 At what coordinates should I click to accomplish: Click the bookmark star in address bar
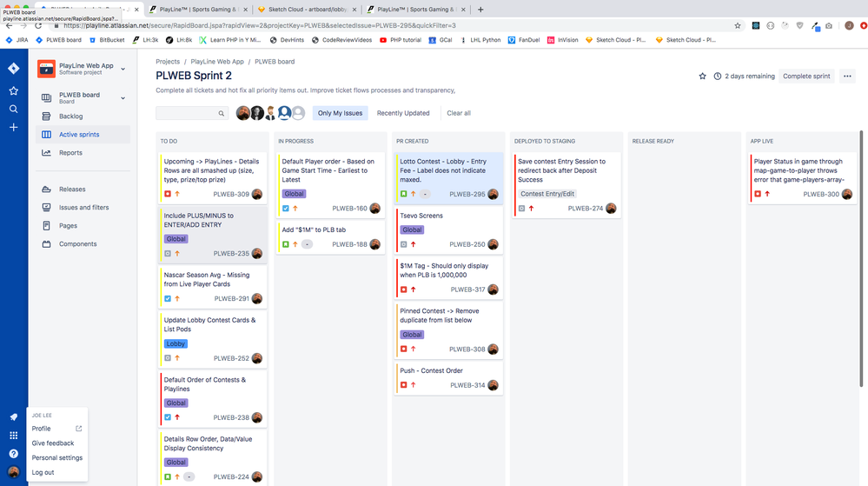coord(738,25)
